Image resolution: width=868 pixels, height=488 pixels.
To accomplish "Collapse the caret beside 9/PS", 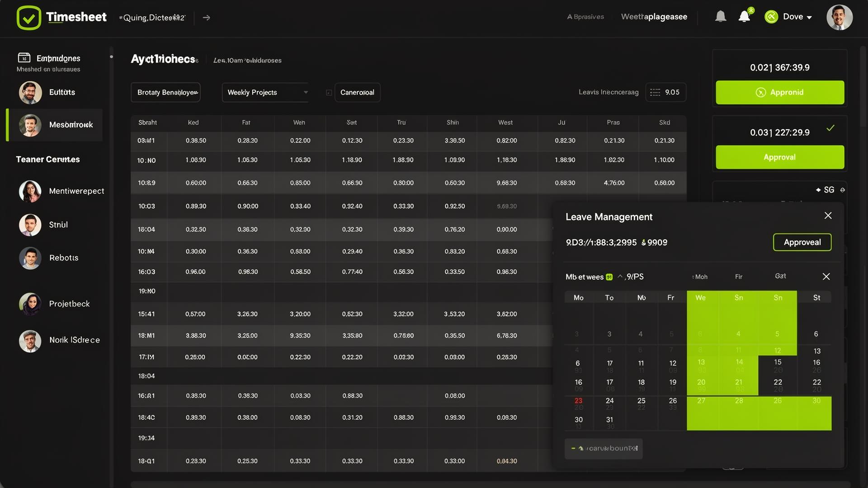I will point(620,276).
